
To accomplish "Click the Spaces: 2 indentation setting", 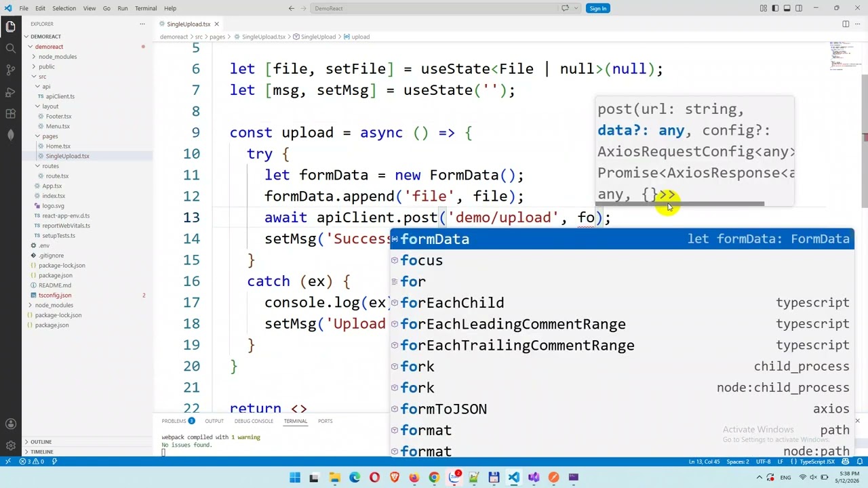I will [x=738, y=462].
